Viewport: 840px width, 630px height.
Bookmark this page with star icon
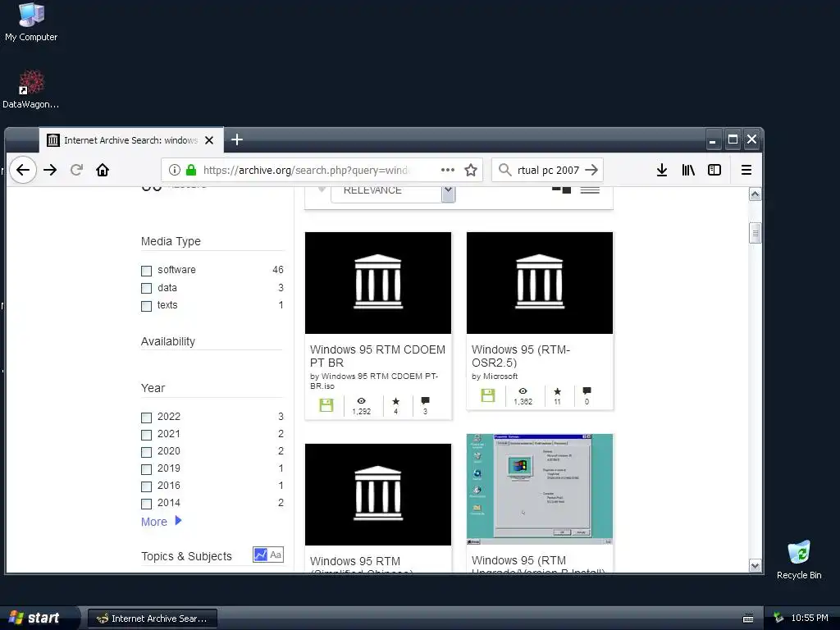pos(471,170)
